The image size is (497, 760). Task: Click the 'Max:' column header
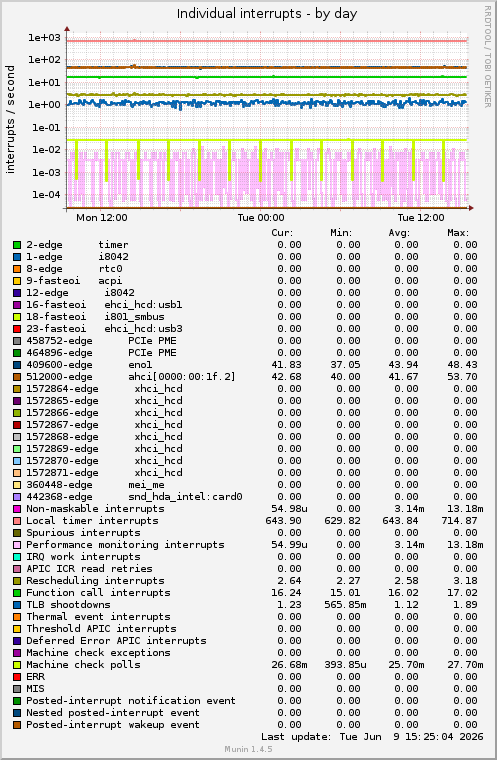click(x=458, y=233)
